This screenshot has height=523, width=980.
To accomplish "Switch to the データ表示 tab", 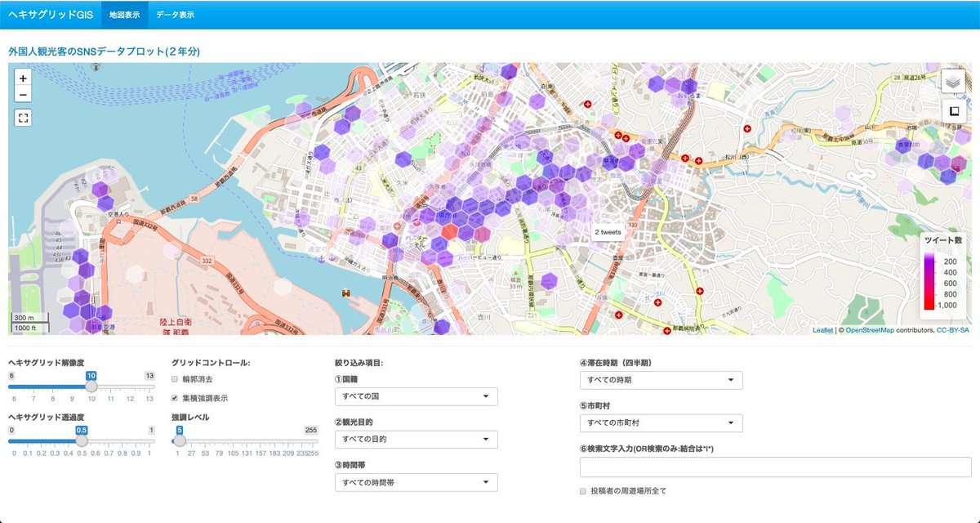I will pos(175,15).
